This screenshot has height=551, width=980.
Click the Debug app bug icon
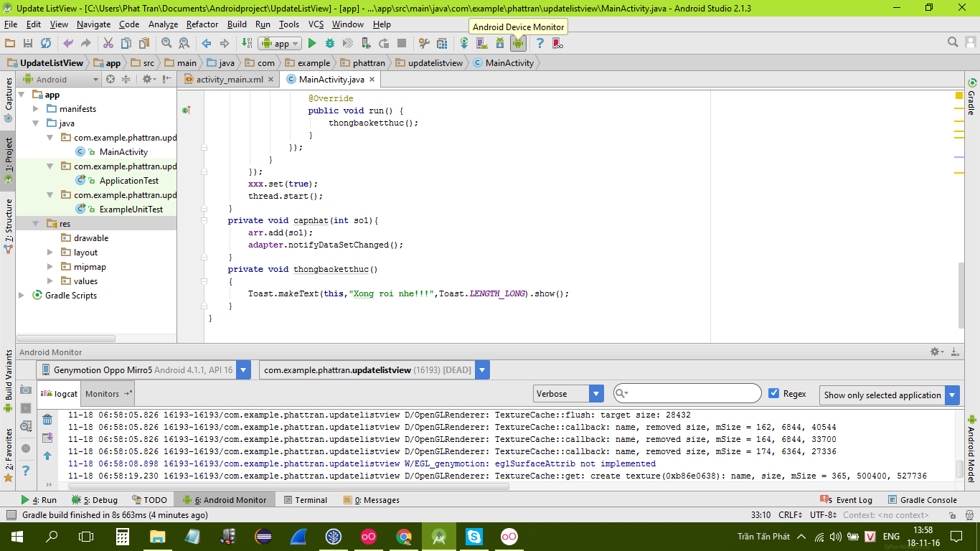[330, 44]
